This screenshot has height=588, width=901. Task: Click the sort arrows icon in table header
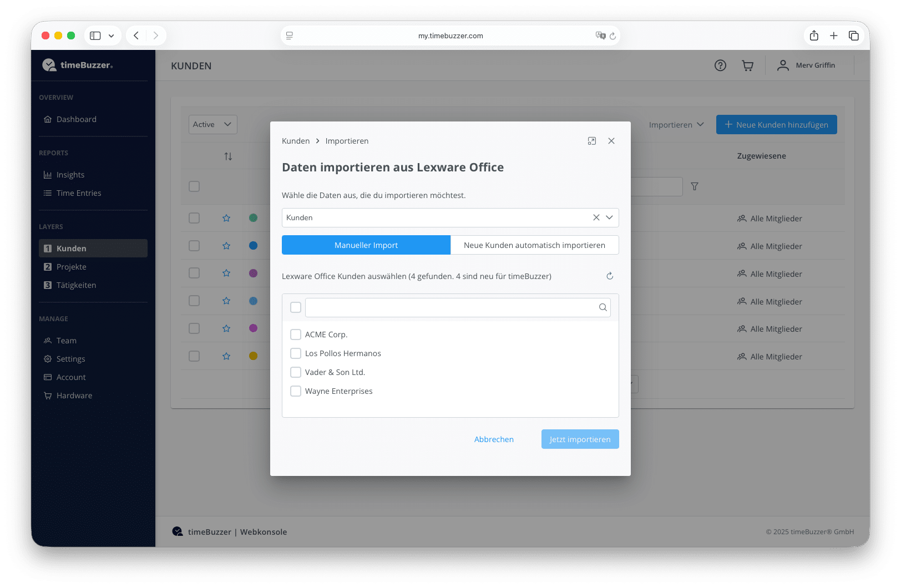[228, 156]
